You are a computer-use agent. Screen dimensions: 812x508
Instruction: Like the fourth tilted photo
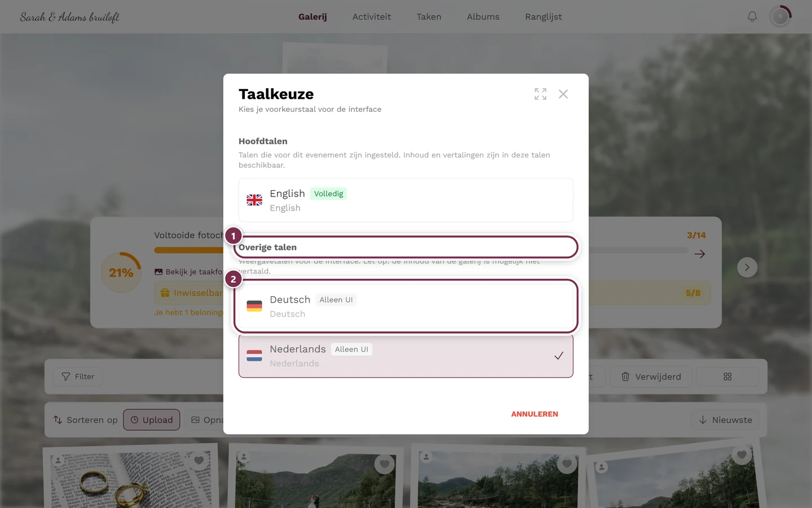[x=742, y=455]
